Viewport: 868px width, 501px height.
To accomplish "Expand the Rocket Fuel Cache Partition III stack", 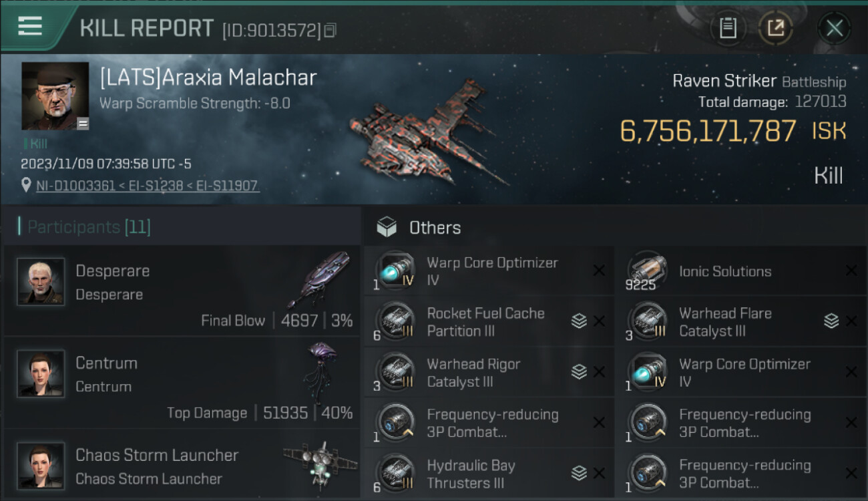I will (x=579, y=321).
